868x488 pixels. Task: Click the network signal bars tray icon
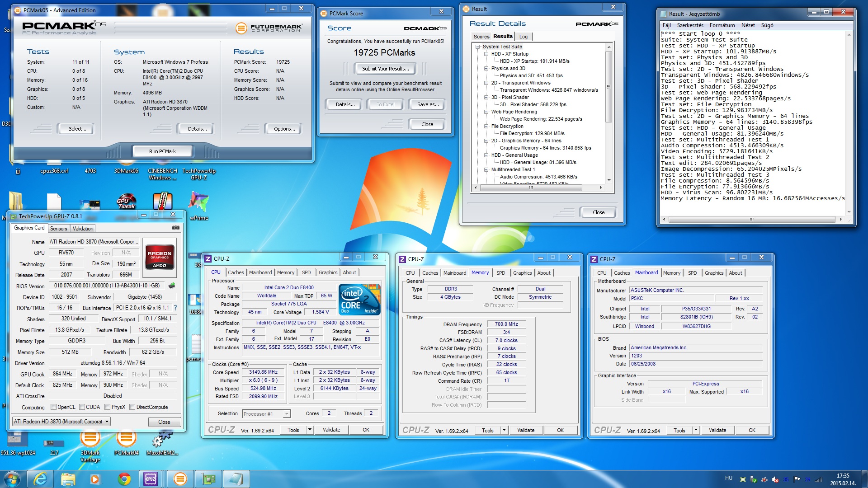pyautogui.click(x=818, y=479)
